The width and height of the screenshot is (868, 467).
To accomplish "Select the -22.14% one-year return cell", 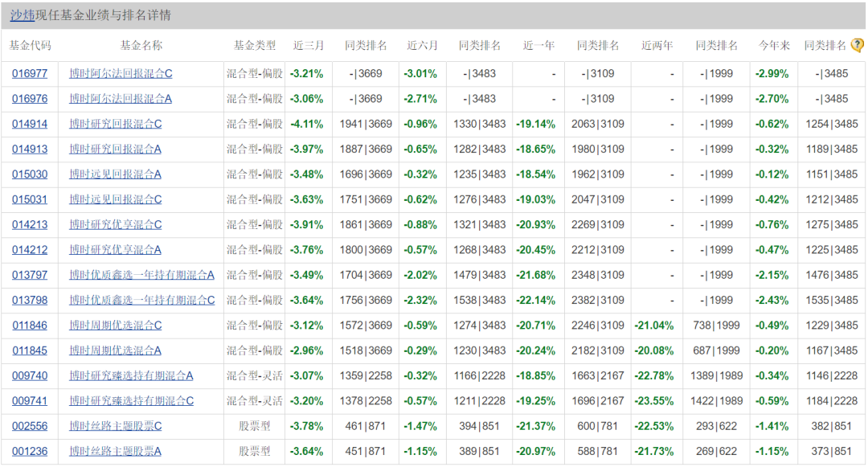I will [x=536, y=301].
